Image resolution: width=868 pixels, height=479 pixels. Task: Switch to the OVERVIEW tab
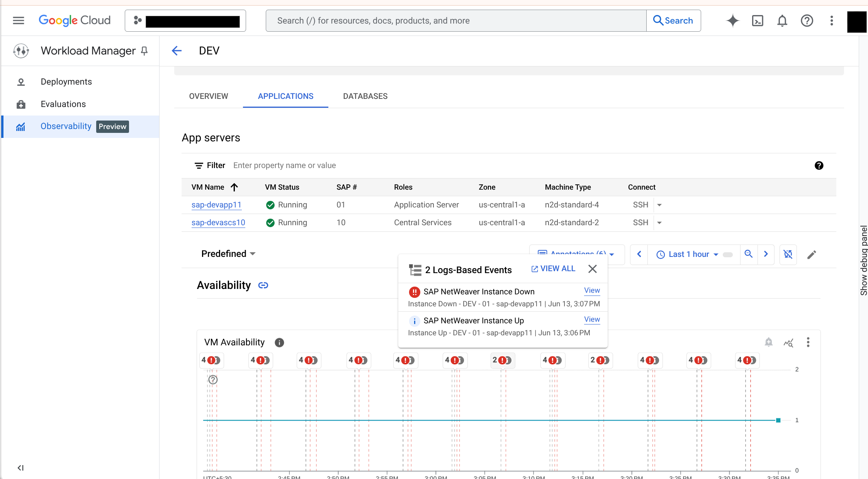(208, 96)
